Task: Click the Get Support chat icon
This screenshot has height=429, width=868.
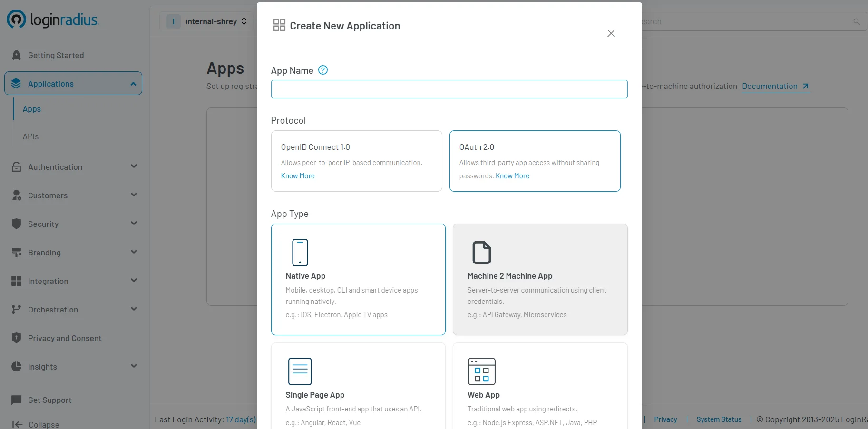Action: [x=16, y=400]
